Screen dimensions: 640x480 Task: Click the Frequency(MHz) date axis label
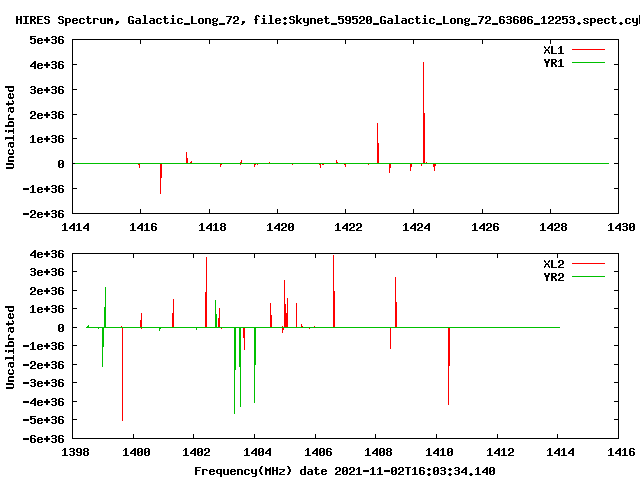click(345, 471)
